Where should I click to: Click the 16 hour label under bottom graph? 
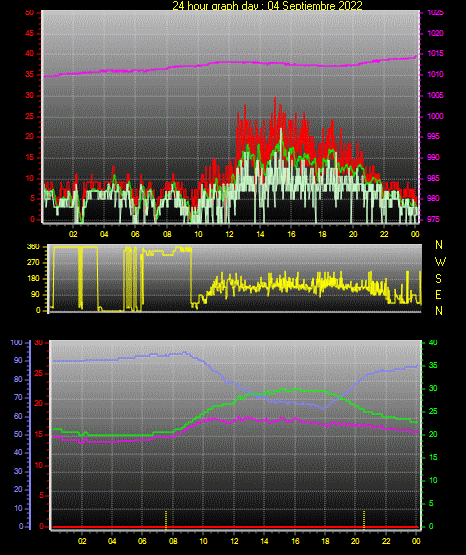[295, 541]
